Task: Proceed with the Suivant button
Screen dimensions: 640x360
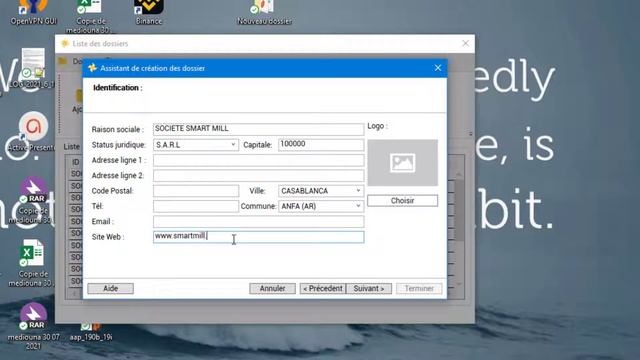Action: (x=369, y=289)
